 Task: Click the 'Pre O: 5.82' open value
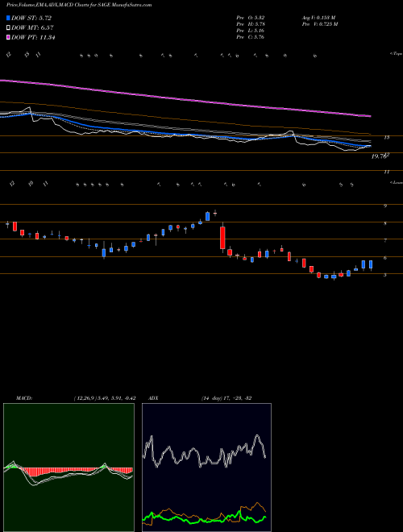coord(251,17)
